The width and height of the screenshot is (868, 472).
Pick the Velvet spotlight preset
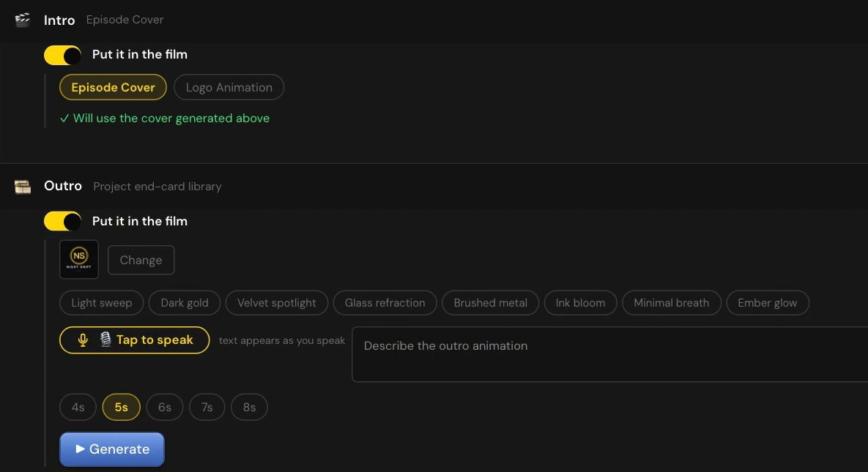(x=277, y=303)
